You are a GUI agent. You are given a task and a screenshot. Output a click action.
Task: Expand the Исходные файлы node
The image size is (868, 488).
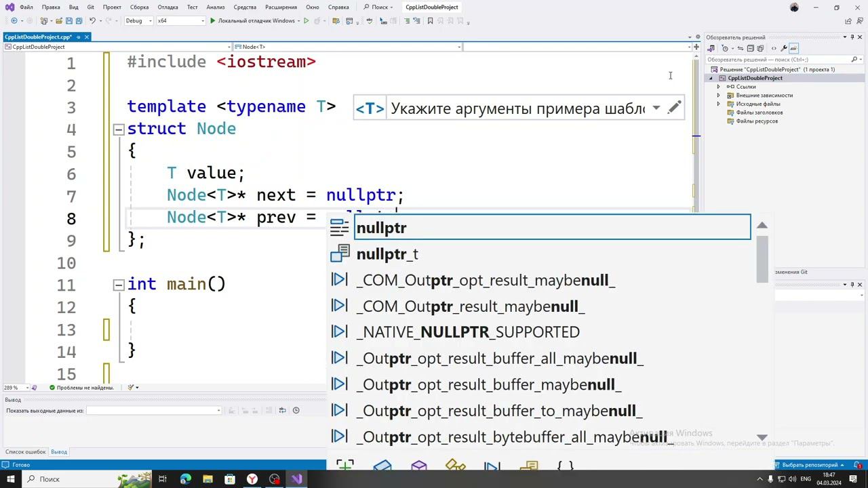[719, 104]
